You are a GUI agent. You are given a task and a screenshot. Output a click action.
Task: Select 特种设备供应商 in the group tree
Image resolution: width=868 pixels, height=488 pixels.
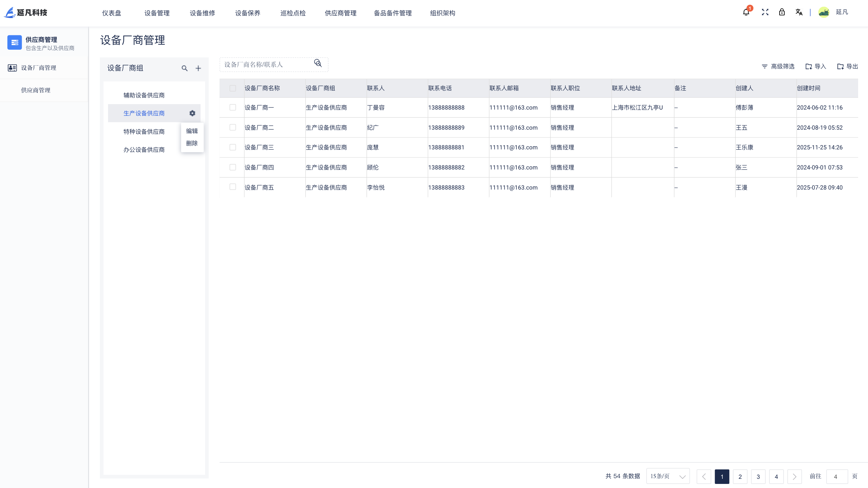click(144, 132)
